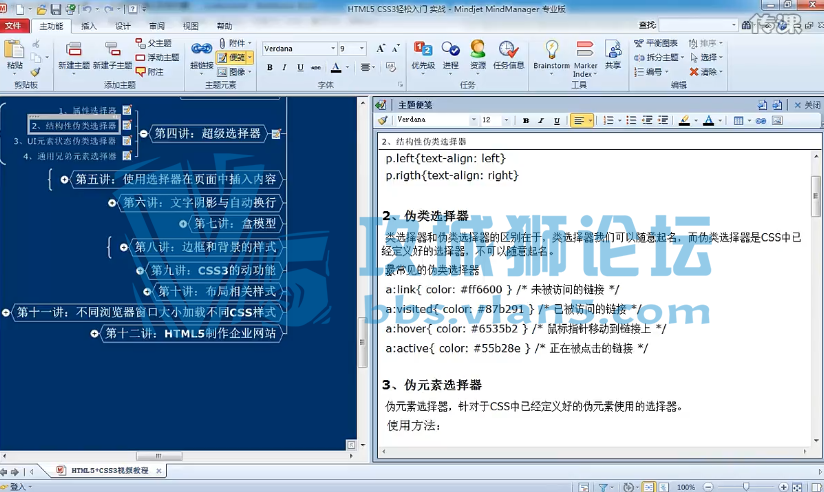Open Task Info (任务信息)
824x492 pixels.
pyautogui.click(x=508, y=49)
